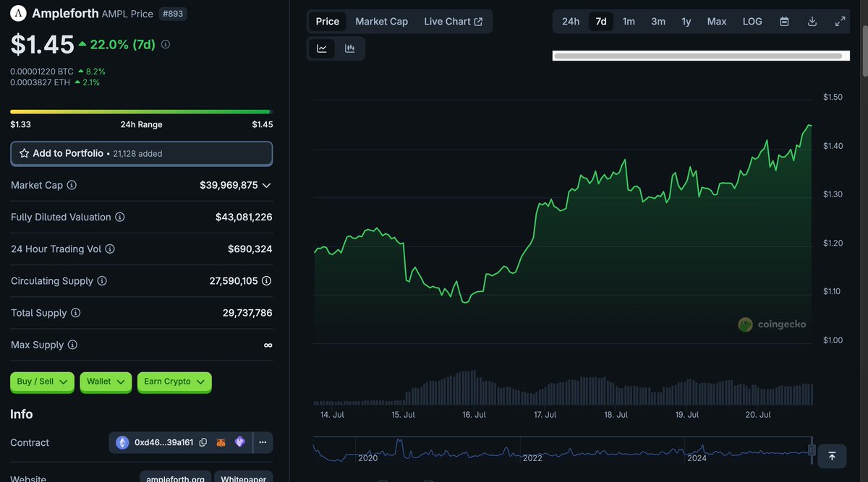Open the 7d price change info icon

(x=166, y=45)
